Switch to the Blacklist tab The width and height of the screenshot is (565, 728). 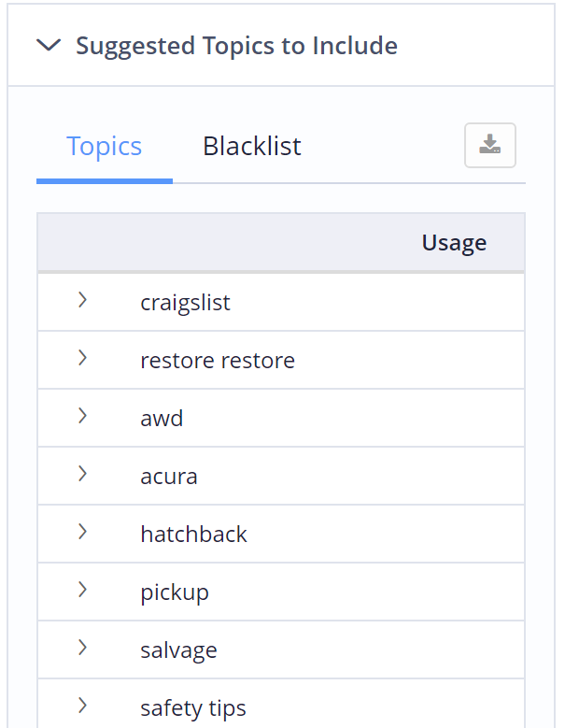[252, 146]
